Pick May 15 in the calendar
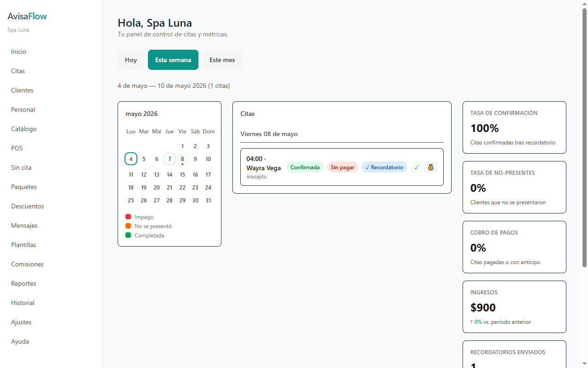Viewport: 588px width, 368px height. pos(182,174)
